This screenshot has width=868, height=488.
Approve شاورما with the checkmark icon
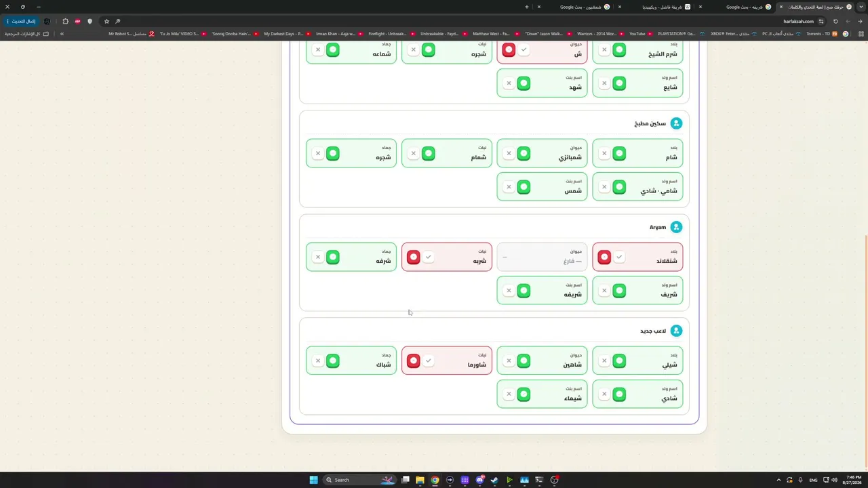(429, 361)
